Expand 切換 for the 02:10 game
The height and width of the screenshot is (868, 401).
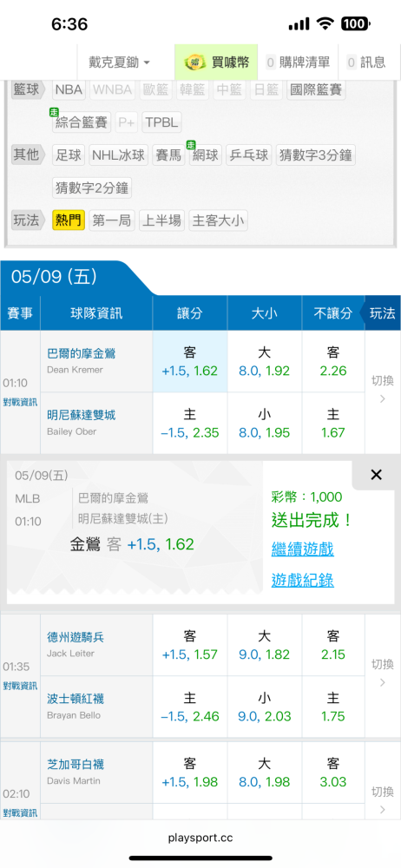(382, 800)
